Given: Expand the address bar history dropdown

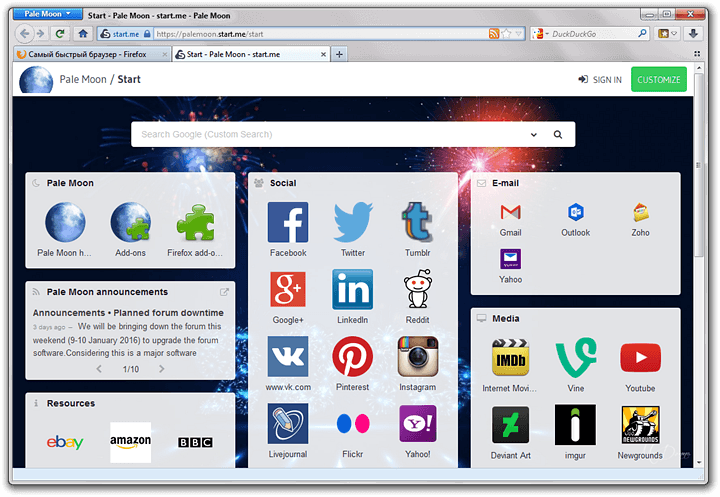Looking at the screenshot, I should click(518, 34).
